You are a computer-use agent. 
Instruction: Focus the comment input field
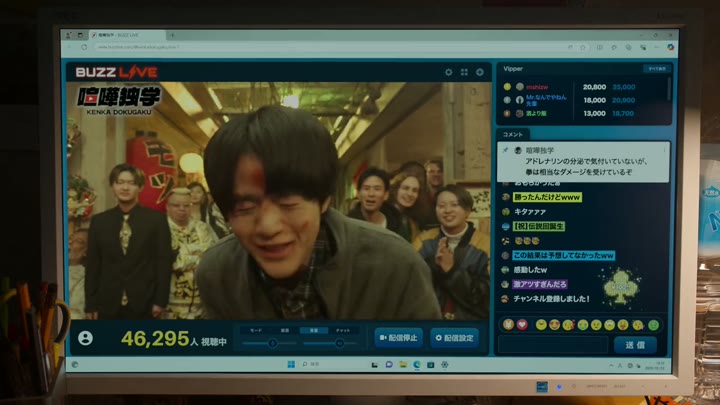(x=553, y=345)
